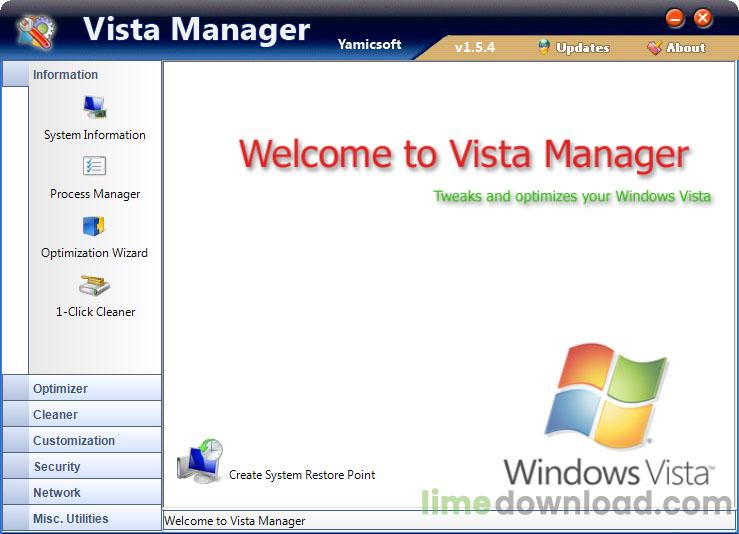Run the 1-Click Cleaner icon
Image resolution: width=739 pixels, height=534 pixels.
94,286
